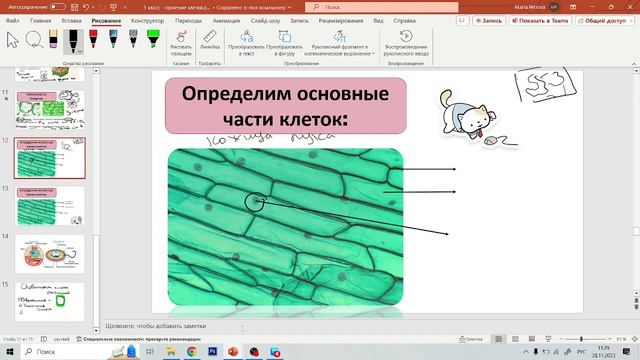
Task: Switch to Slide Sorter view icon
Action: tap(515, 339)
